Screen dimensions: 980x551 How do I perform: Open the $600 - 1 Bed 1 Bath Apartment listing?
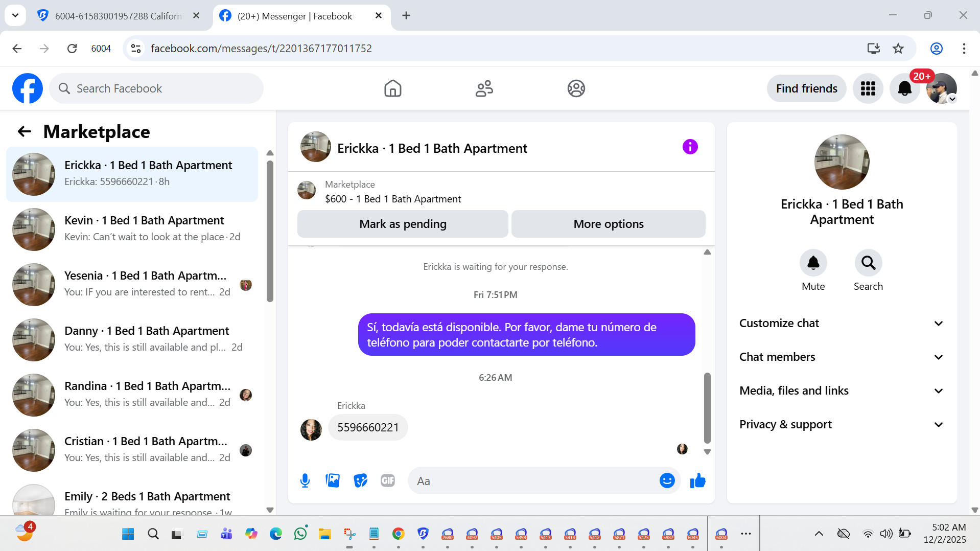tap(393, 199)
